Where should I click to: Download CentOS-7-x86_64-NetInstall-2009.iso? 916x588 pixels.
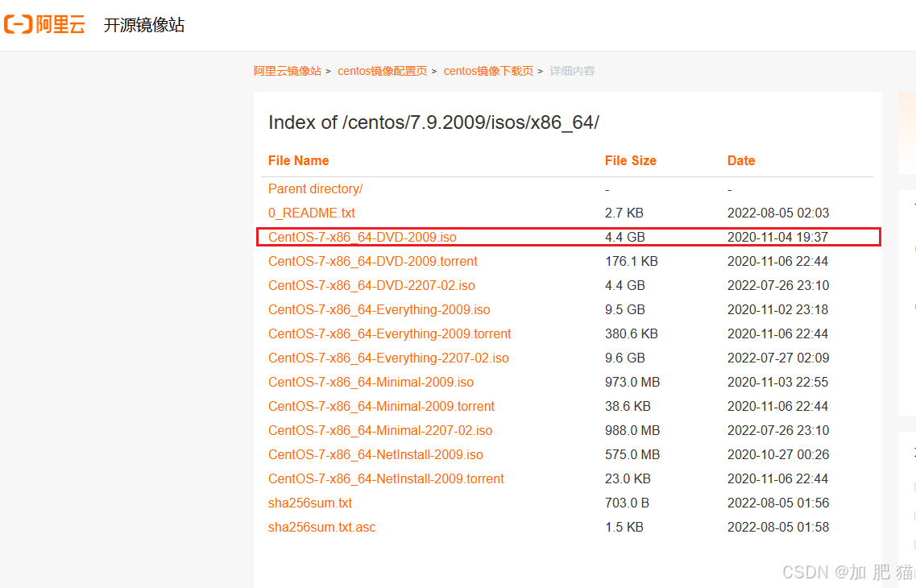click(375, 455)
